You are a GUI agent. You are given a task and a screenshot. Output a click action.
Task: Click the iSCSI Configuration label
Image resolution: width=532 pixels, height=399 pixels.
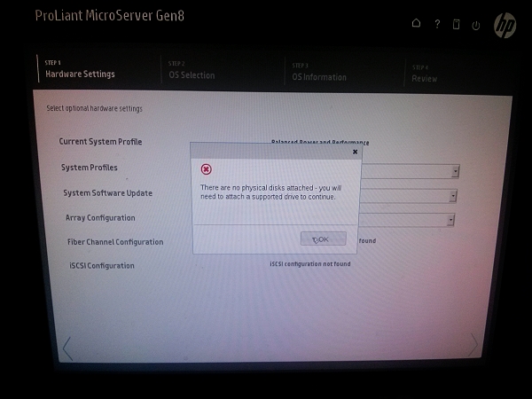tap(102, 266)
